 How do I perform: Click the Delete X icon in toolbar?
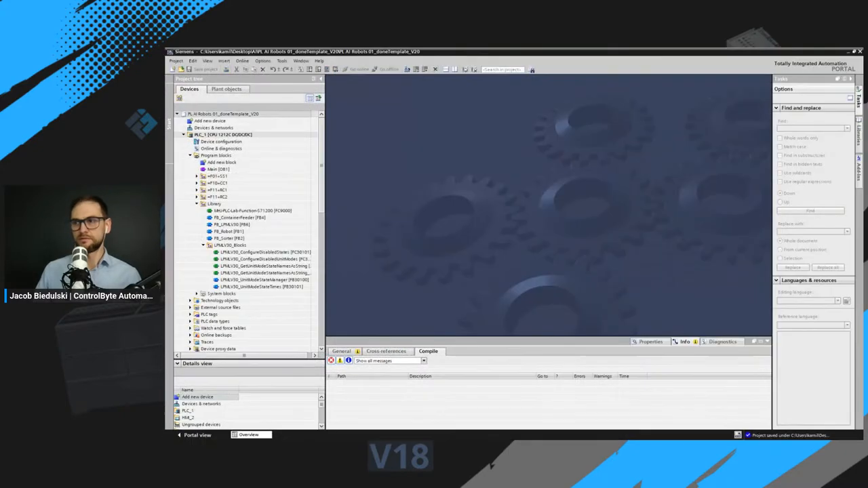point(262,69)
